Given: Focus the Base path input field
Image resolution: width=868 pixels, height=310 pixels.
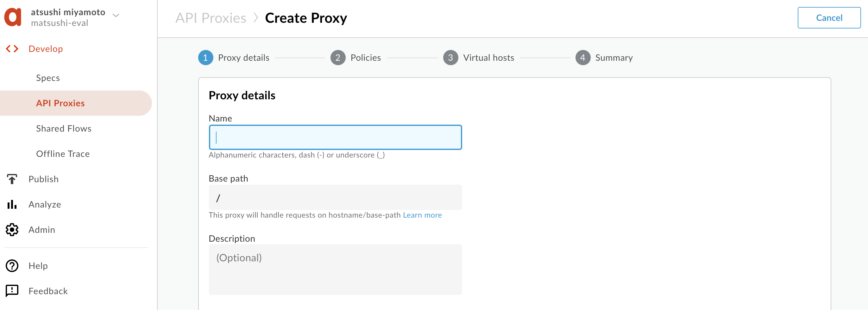Looking at the screenshot, I should [x=335, y=198].
